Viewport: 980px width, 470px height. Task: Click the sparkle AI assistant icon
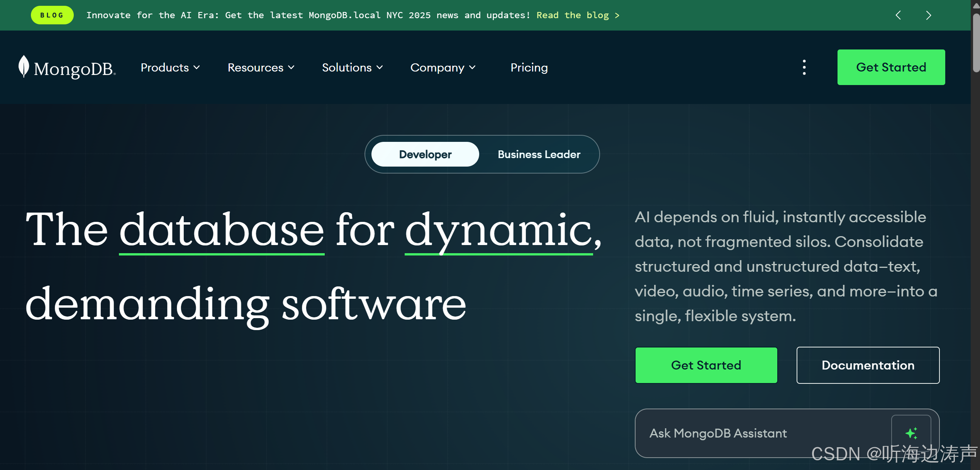[911, 433]
